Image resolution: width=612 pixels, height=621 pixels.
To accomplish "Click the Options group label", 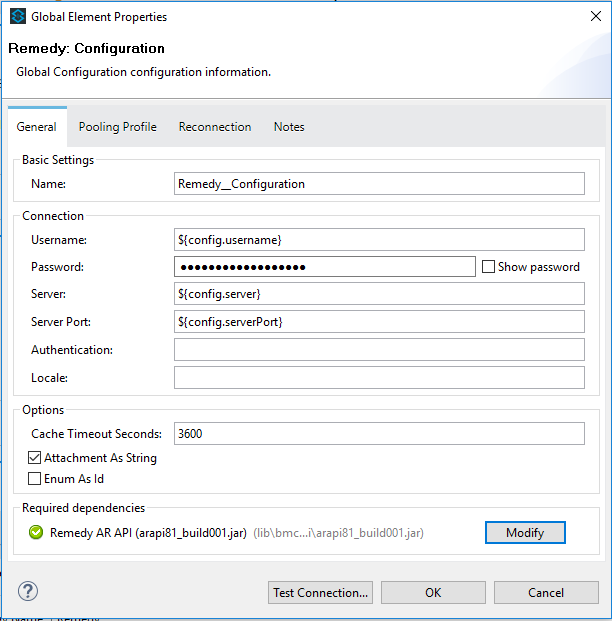I will point(43,410).
